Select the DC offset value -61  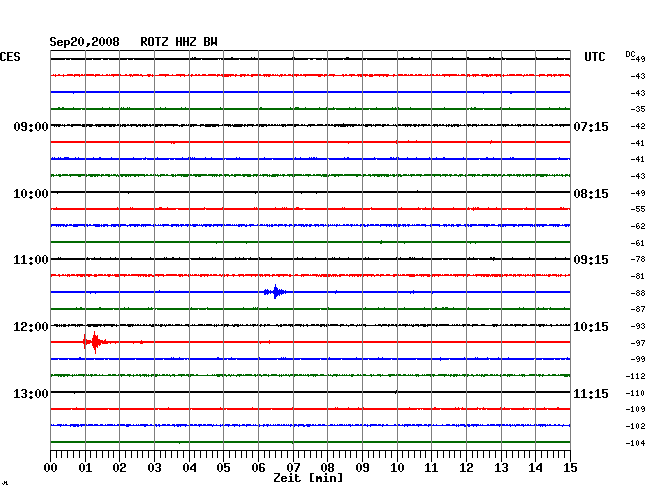pyautogui.click(x=638, y=243)
